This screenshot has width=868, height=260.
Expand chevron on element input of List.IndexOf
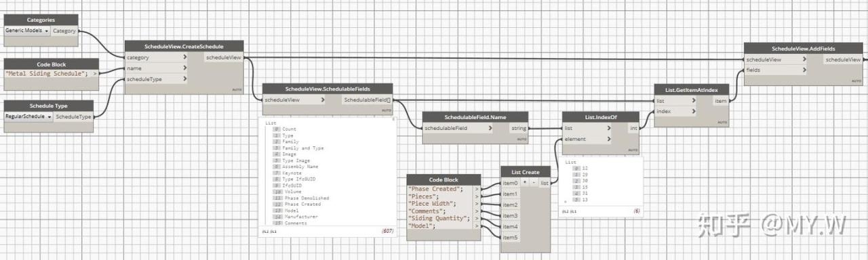[609, 139]
